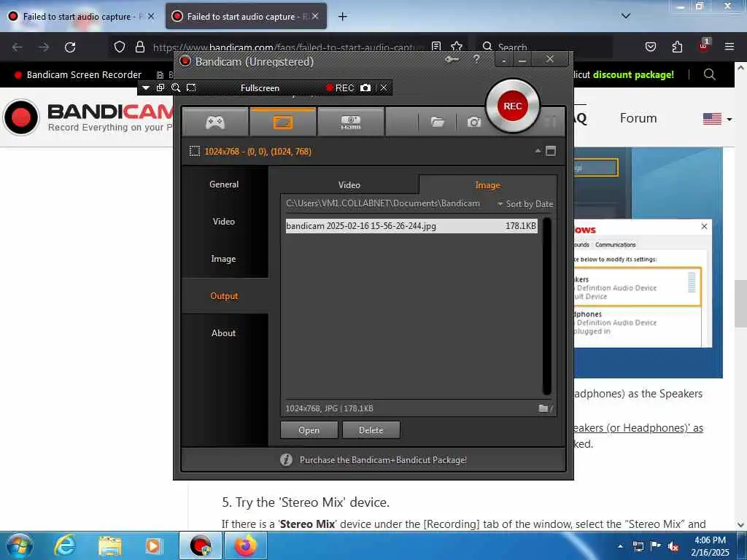The image size is (747, 560).
Task: Open the US flag language dropdown
Action: tap(718, 119)
